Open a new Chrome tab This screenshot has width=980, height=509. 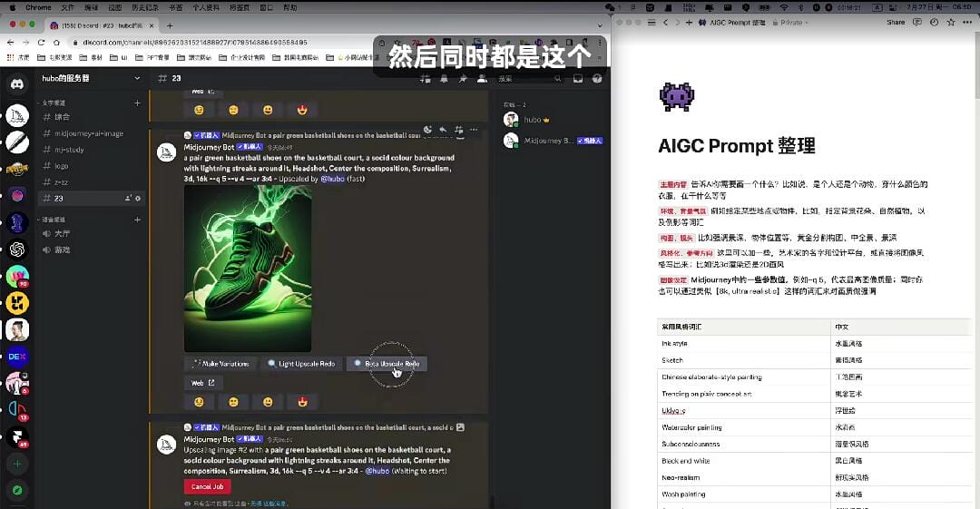click(170, 25)
